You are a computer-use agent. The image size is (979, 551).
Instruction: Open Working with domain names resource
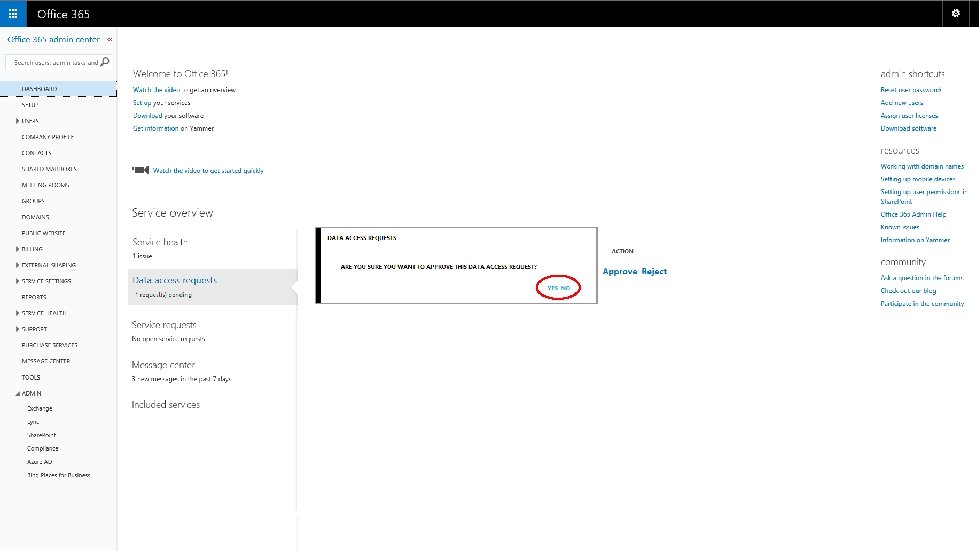pyautogui.click(x=922, y=167)
